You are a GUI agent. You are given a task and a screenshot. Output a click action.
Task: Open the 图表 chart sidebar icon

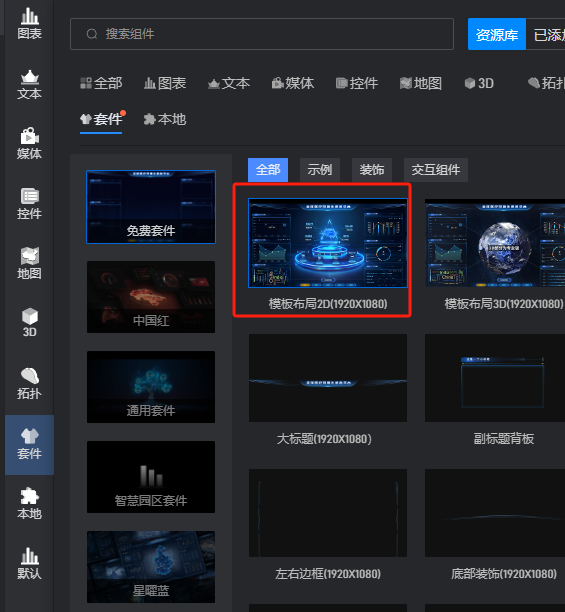[x=29, y=24]
